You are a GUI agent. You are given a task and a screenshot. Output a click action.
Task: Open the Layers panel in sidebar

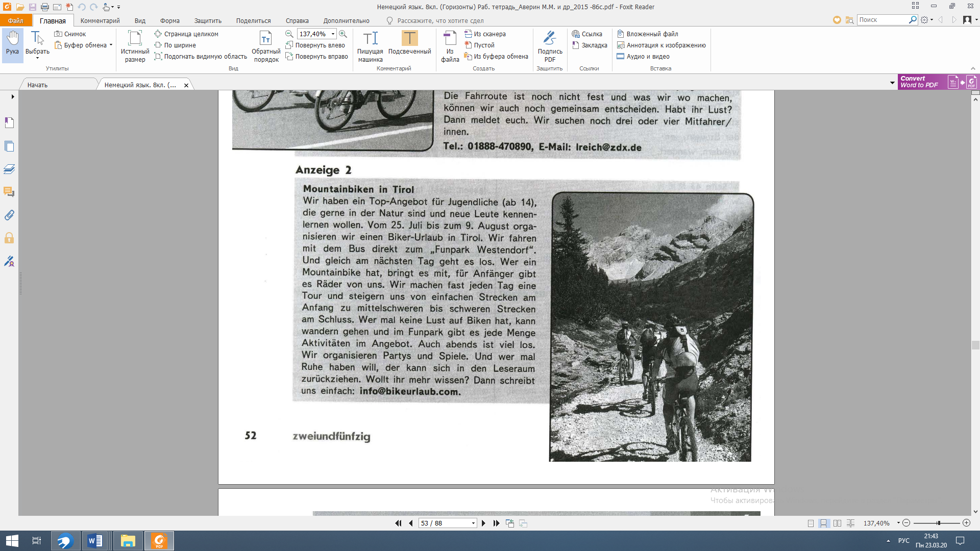coord(9,169)
